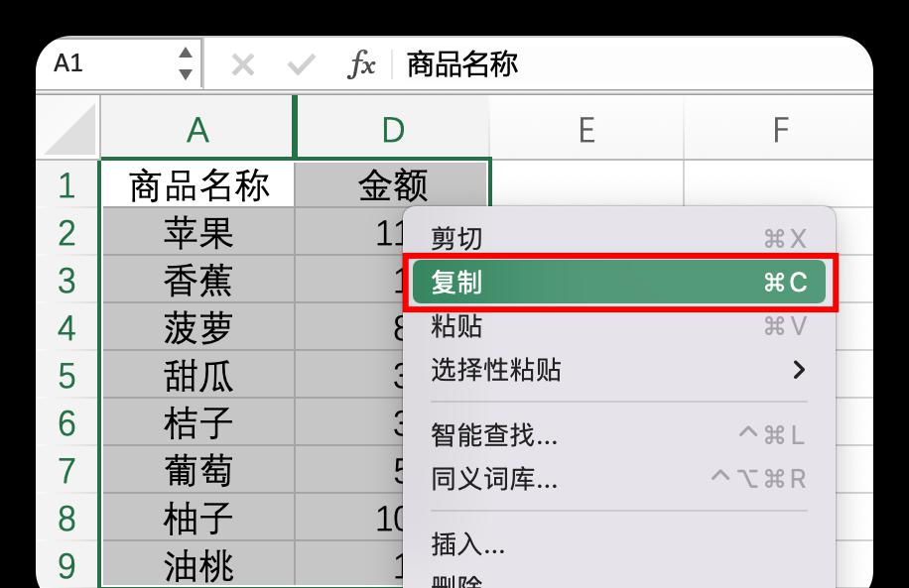The image size is (909, 588).
Task: Select row 9 header
Action: pyautogui.click(x=67, y=565)
